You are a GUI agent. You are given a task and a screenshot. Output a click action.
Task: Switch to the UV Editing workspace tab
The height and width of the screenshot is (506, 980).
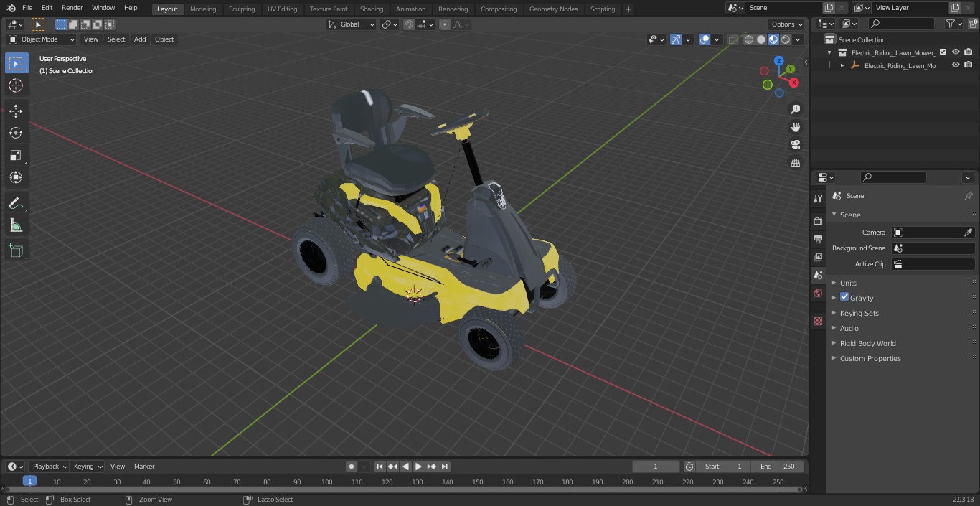tap(282, 9)
